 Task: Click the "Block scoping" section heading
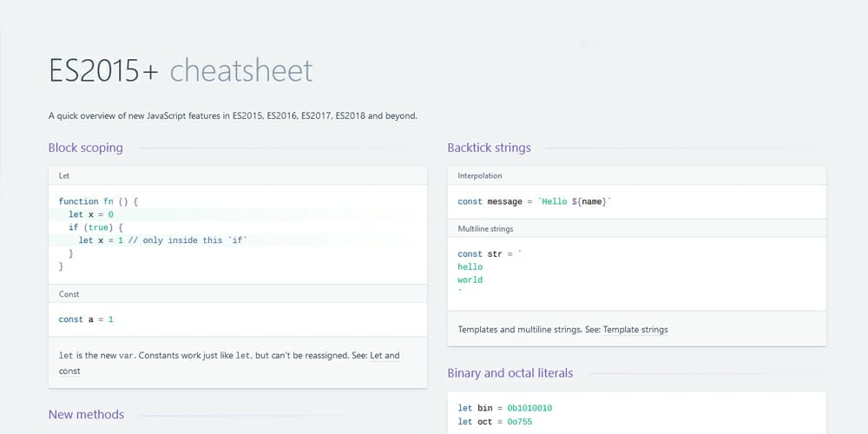coord(86,148)
